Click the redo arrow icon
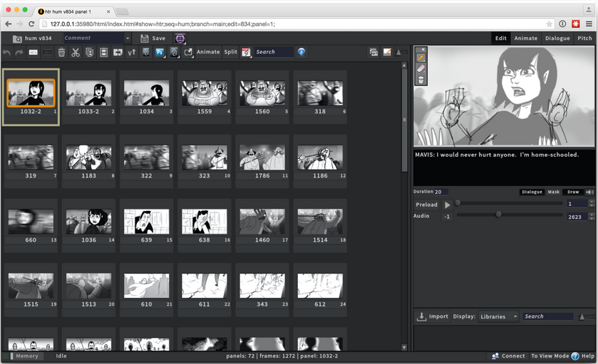 point(19,53)
